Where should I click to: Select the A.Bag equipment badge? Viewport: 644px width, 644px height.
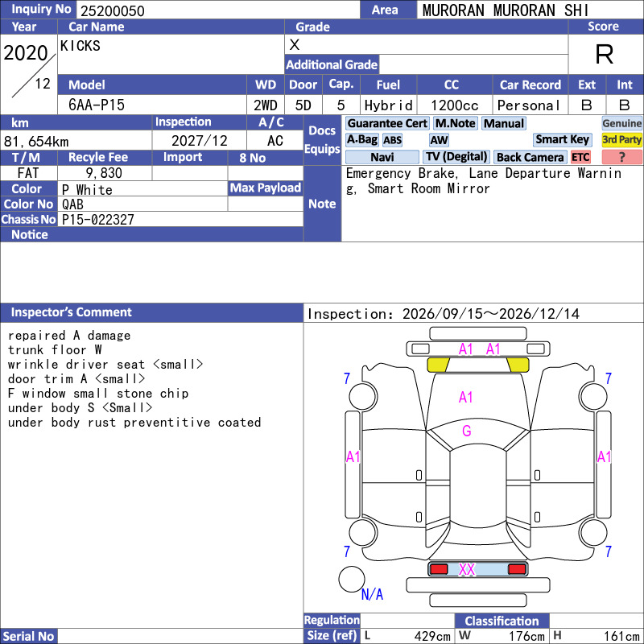coord(361,140)
